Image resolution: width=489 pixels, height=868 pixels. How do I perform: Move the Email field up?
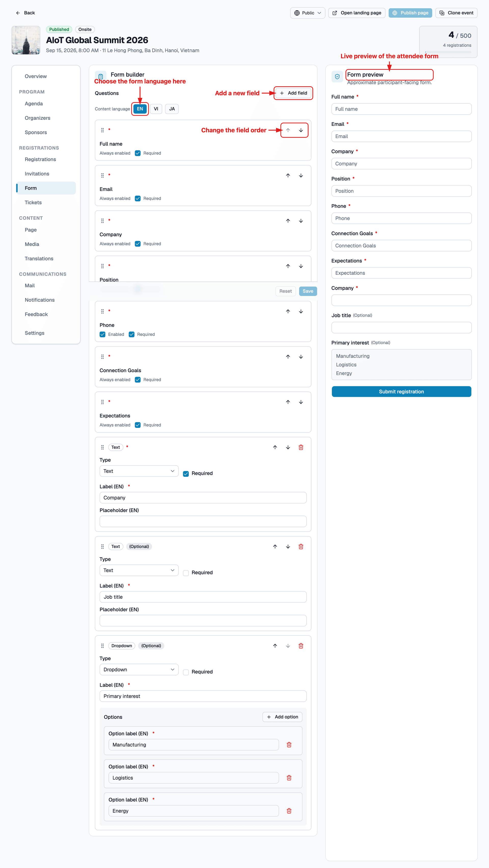(288, 175)
